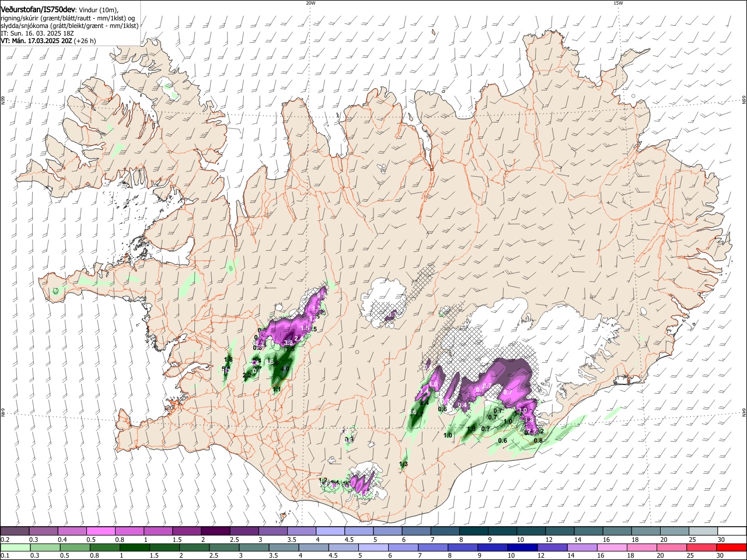Click the "15W" longitude label at top

tap(618, 3)
